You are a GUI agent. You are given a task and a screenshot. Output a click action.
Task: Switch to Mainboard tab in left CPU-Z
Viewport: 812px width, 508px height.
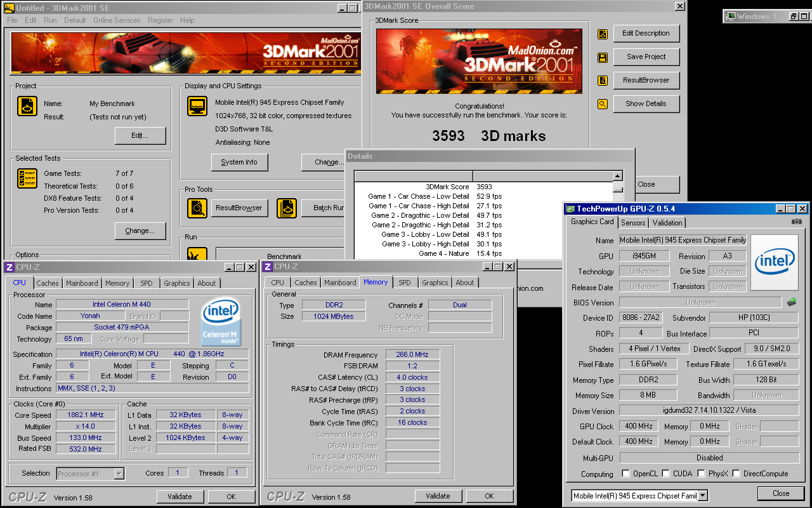(82, 283)
